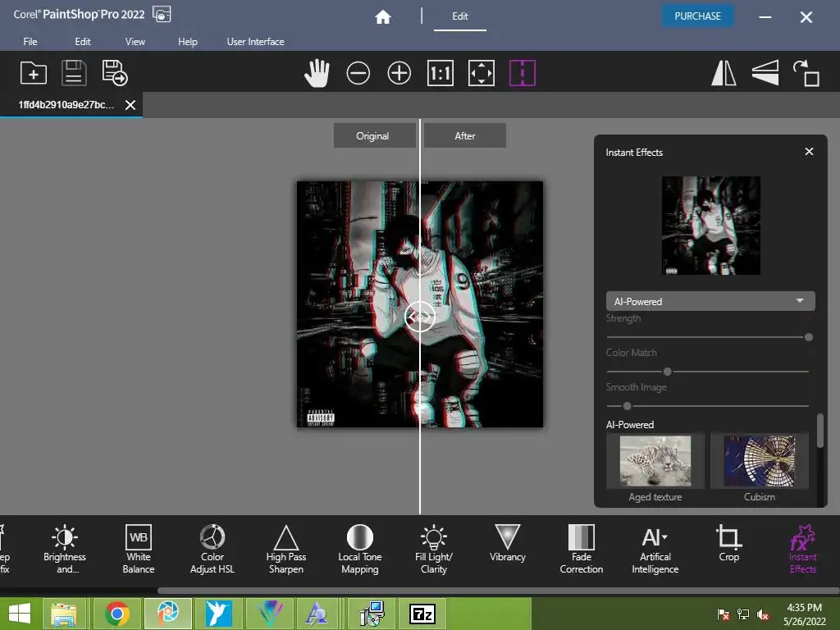Click the workspace switch icon beside title
The height and width of the screenshot is (630, 840).
click(162, 15)
